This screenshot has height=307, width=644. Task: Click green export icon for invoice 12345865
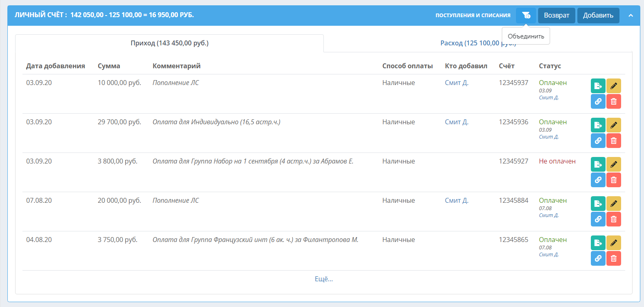(x=598, y=243)
